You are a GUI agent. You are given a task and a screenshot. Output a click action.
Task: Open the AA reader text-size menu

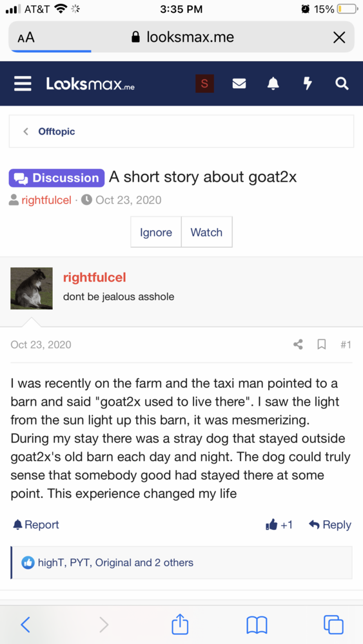[26, 38]
